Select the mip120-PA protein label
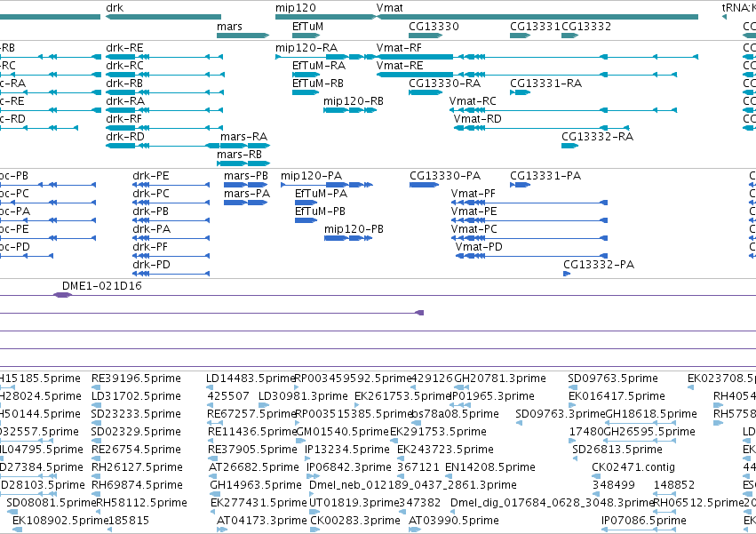756x534 pixels. point(312,176)
